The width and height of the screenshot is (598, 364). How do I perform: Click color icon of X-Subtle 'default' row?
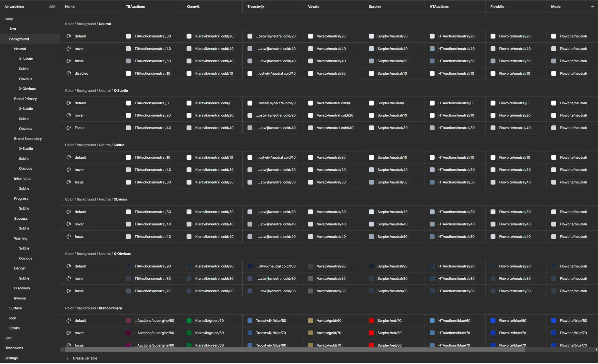[68, 103]
